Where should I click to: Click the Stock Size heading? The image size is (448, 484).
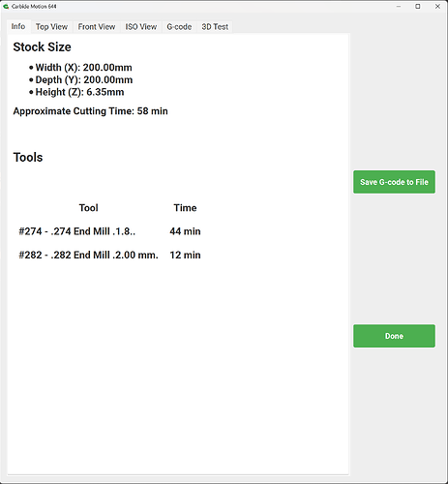point(42,46)
